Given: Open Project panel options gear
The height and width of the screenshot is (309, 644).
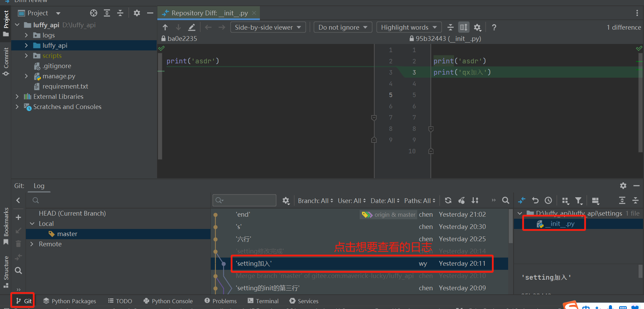Looking at the screenshot, I should click(137, 13).
